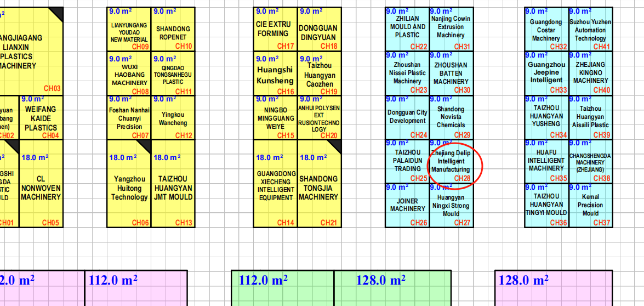Screen dimensions: 644x306
Task: Click Taizhou Huangyan JMT Mould booth CH13
Action: 173,184
